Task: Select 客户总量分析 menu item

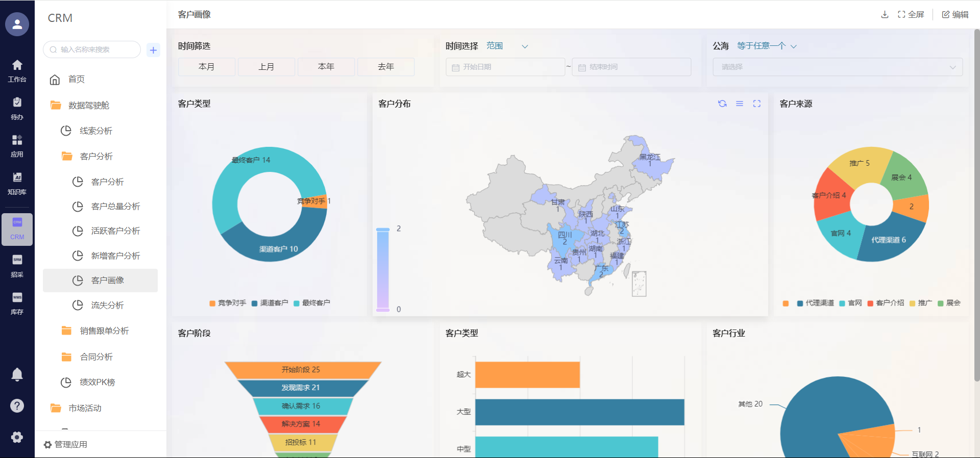Action: (x=115, y=206)
